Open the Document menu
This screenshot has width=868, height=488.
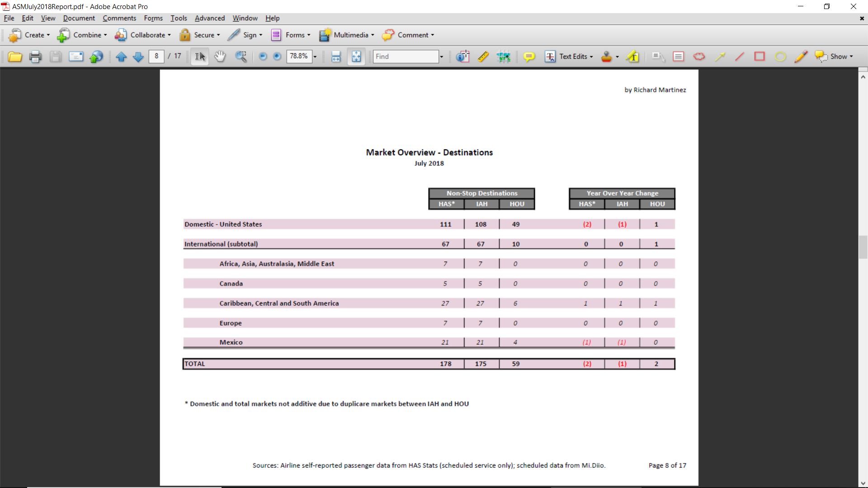79,18
